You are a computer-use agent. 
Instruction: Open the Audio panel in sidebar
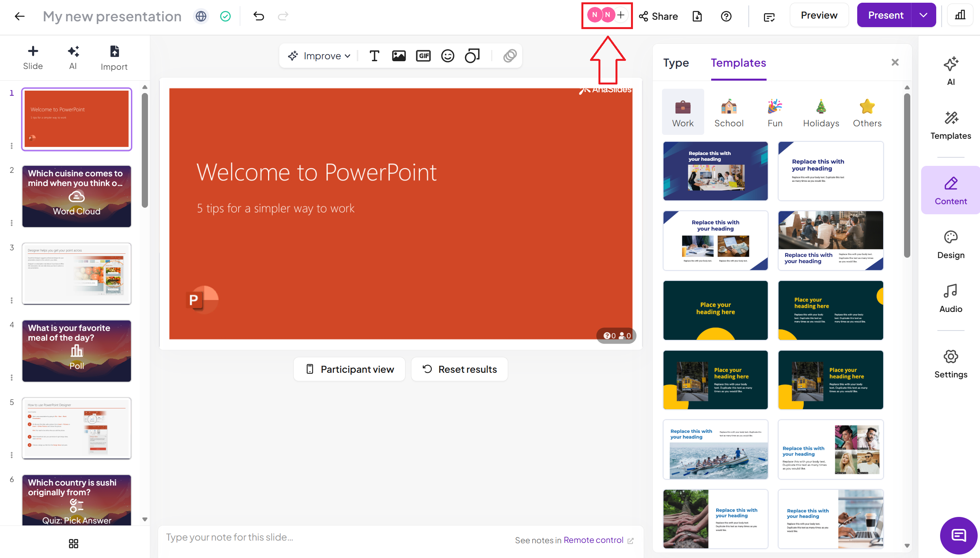951,298
